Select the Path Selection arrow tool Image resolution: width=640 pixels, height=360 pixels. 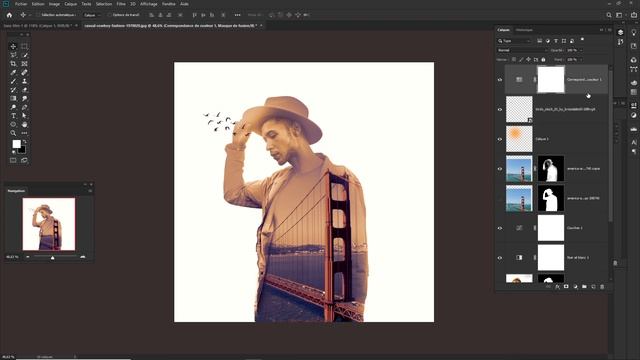[x=24, y=116]
